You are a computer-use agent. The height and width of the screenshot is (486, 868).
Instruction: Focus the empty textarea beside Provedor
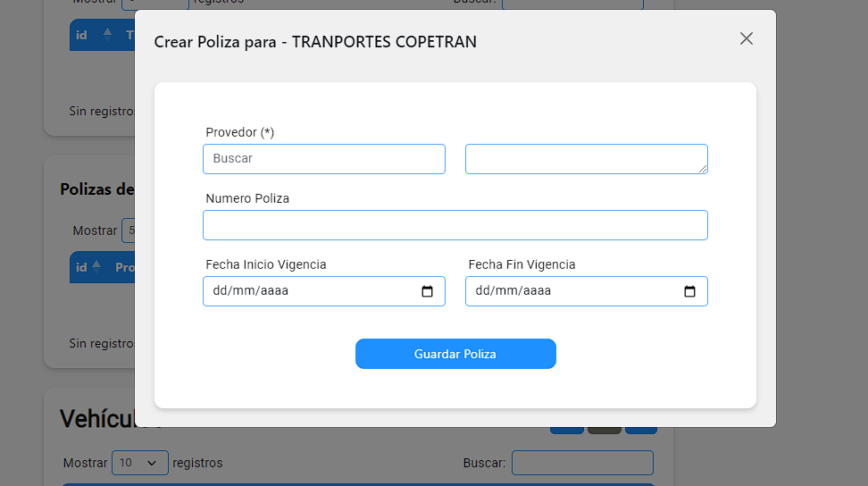(x=586, y=159)
